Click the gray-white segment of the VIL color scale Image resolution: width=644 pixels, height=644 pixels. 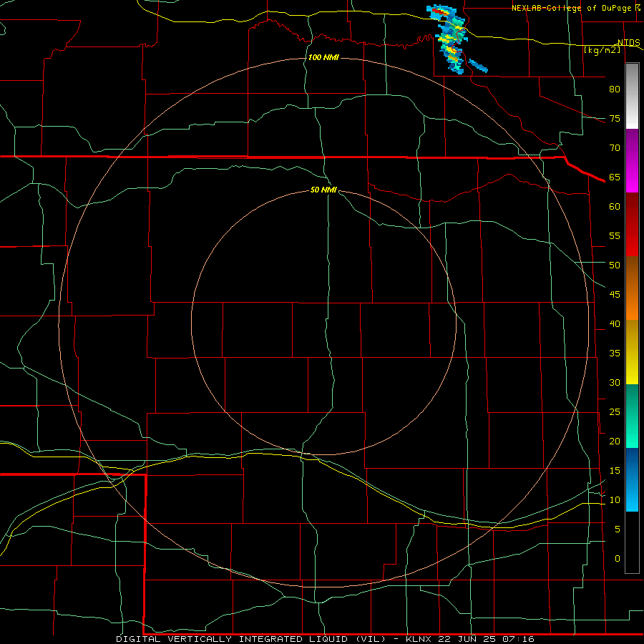pos(632,96)
